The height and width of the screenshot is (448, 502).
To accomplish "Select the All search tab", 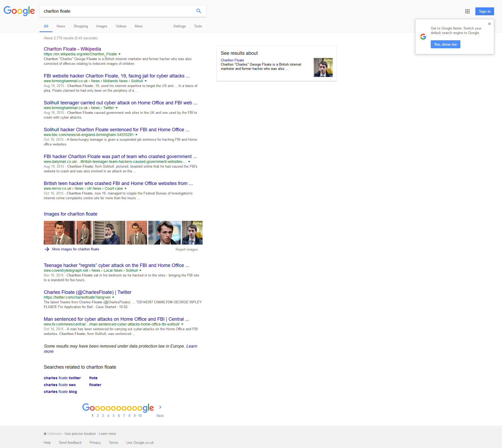I will [46, 26].
